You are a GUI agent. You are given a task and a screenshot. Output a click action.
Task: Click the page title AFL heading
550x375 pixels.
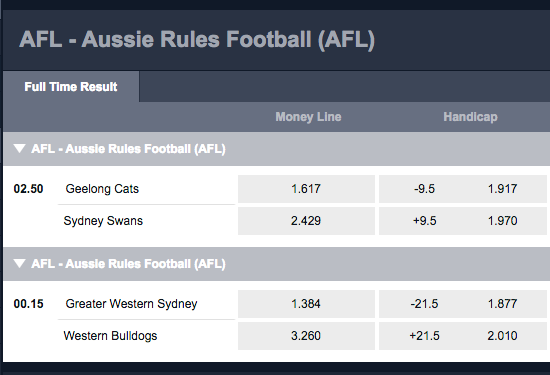pos(197,39)
